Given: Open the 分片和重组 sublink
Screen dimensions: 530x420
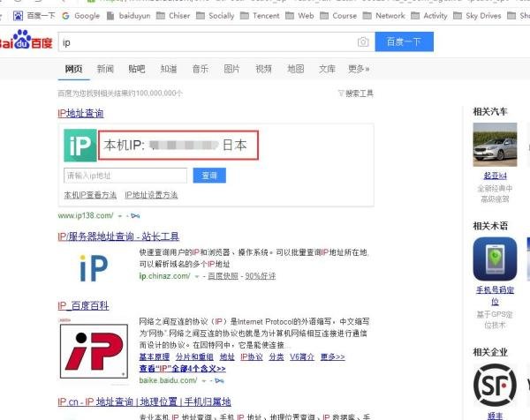Looking at the screenshot, I should coord(194,357).
